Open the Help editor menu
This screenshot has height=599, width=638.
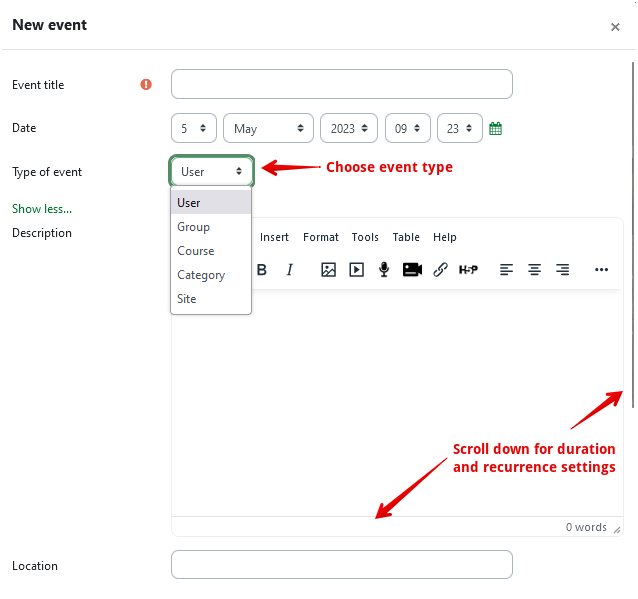point(445,237)
